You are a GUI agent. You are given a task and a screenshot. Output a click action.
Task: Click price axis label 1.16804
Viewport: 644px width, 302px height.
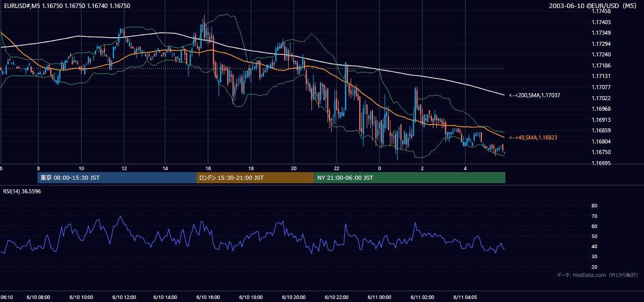point(601,141)
